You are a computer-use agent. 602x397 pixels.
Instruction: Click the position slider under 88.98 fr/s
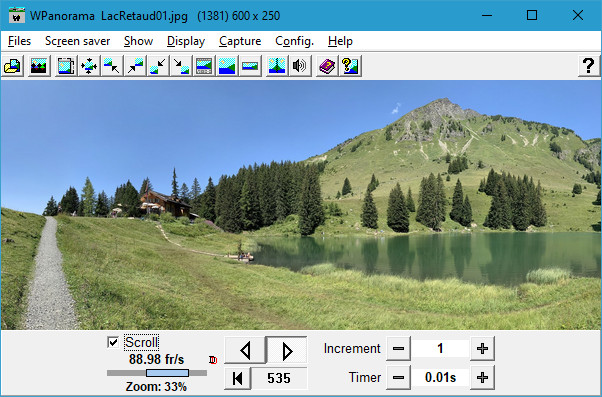[157, 373]
